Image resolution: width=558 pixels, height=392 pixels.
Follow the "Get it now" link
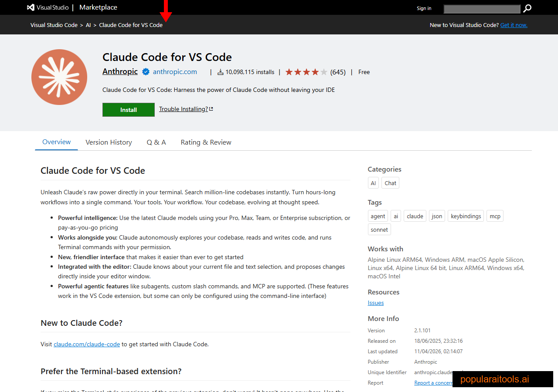point(514,25)
